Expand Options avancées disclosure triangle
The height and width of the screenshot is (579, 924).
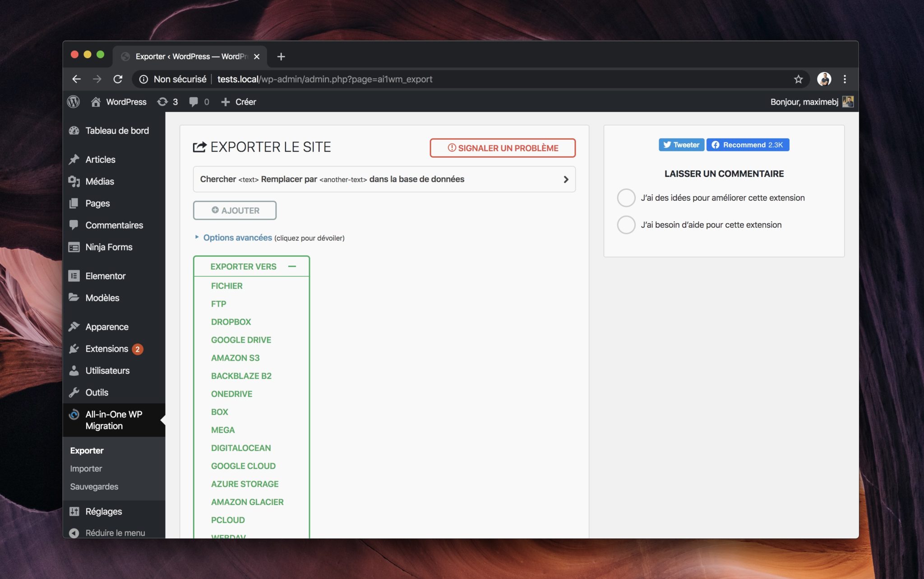197,237
